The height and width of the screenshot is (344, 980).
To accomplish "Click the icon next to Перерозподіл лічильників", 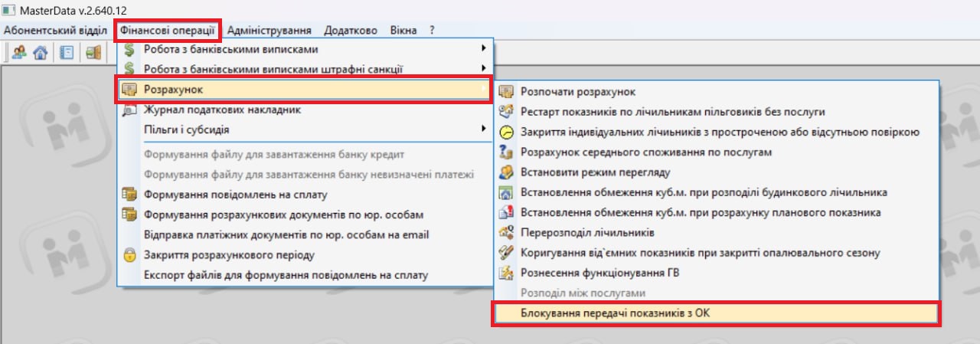I will pyautogui.click(x=505, y=232).
